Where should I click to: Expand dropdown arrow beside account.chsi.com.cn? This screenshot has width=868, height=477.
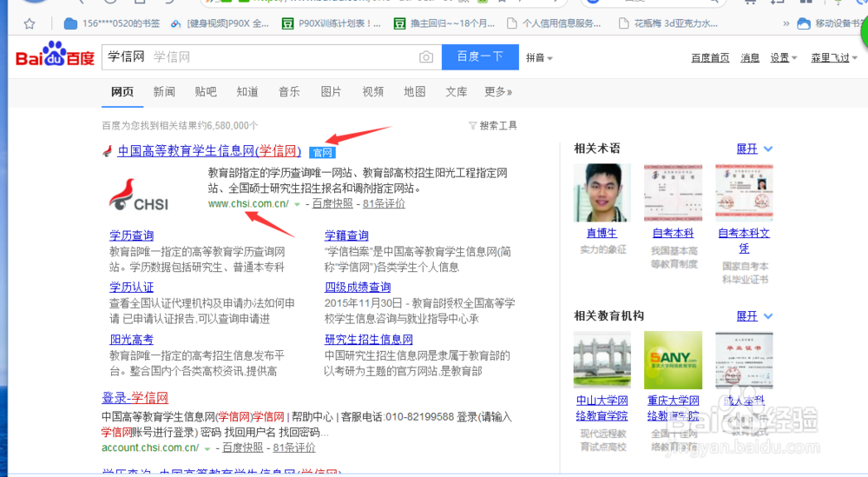[207, 448]
